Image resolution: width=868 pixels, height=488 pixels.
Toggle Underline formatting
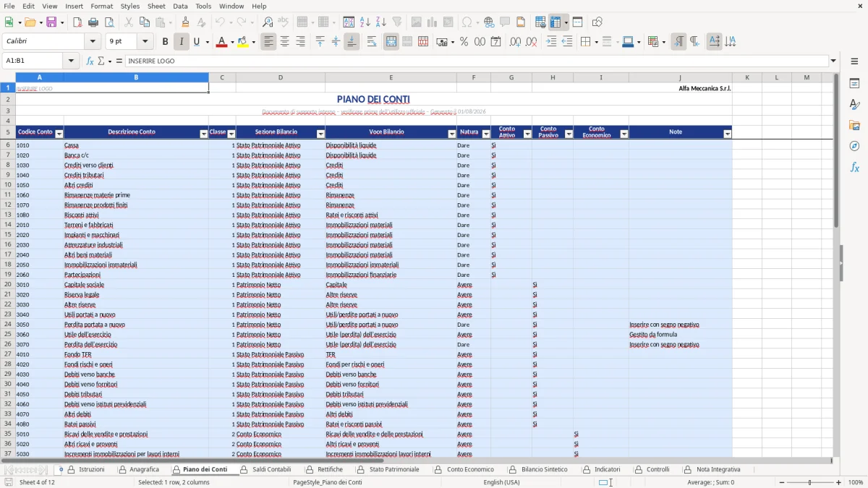click(x=197, y=42)
